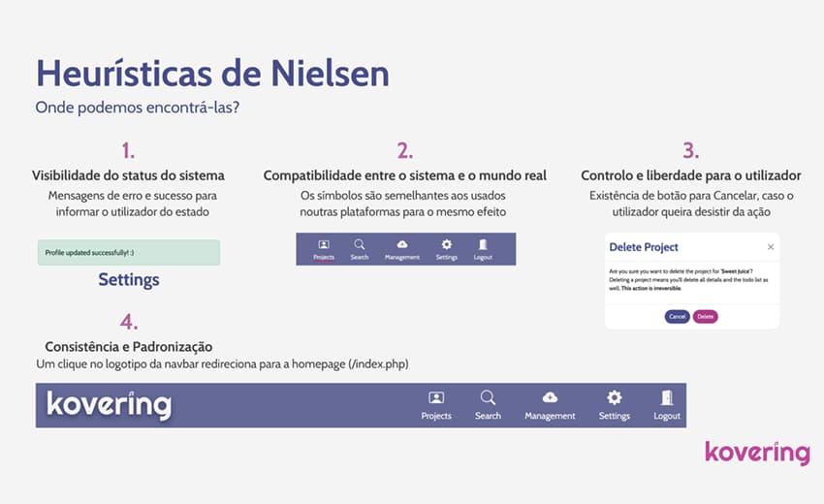
Task: Click the 'Visibilidade do status do sistema' heading
Action: [128, 175]
